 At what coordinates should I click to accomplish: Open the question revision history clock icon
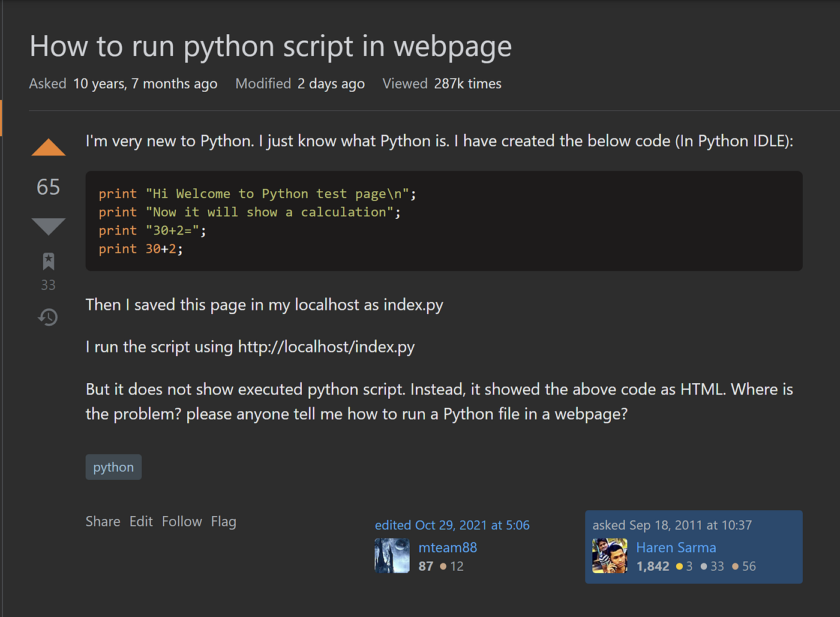click(x=48, y=317)
